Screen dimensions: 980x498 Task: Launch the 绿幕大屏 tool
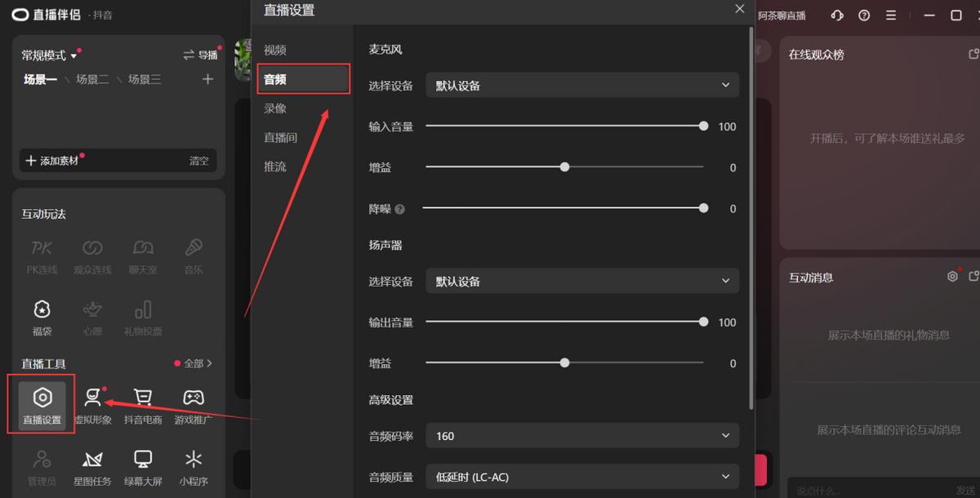(x=142, y=467)
